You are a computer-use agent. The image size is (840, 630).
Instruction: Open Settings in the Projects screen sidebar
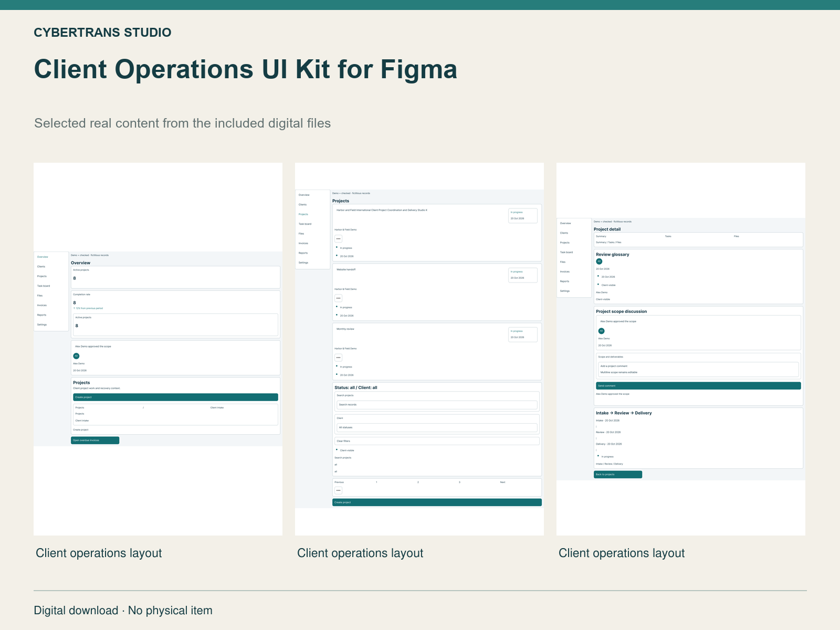tap(303, 262)
